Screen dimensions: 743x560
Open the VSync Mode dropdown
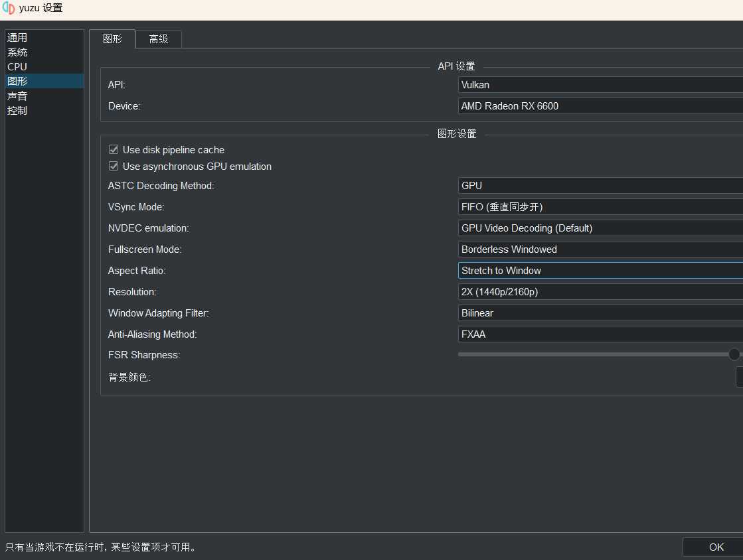point(598,206)
